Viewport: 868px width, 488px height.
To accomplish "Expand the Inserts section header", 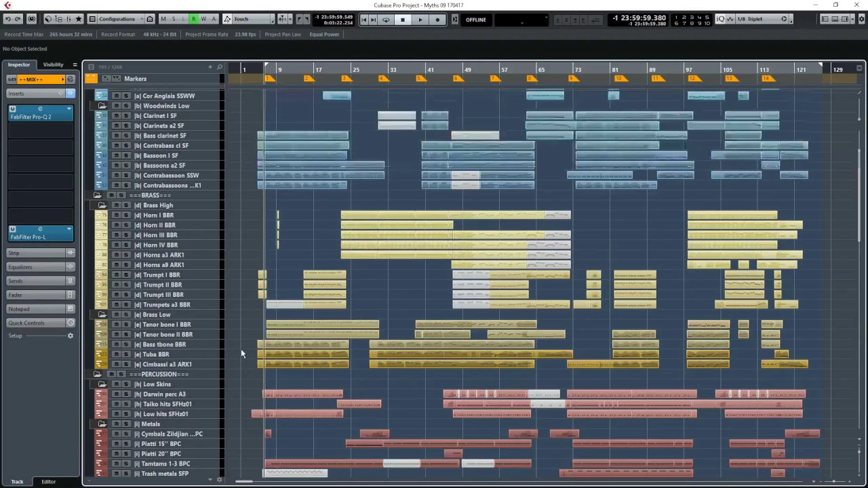I will [35, 94].
